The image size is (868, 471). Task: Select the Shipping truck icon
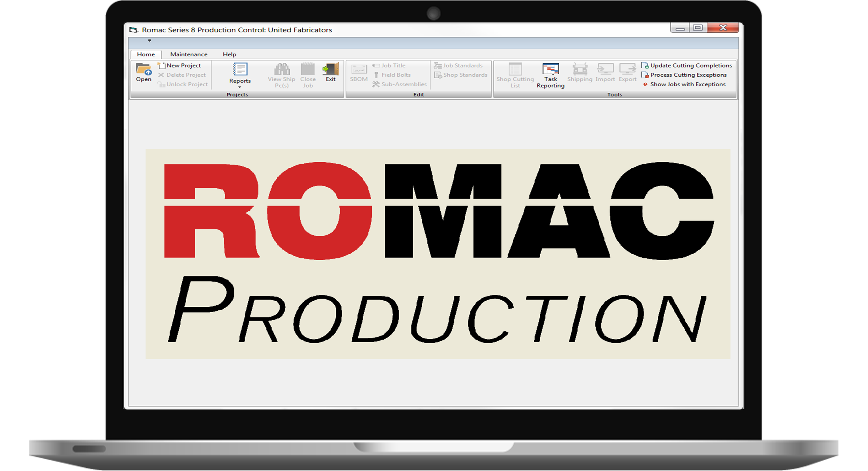[x=580, y=69]
